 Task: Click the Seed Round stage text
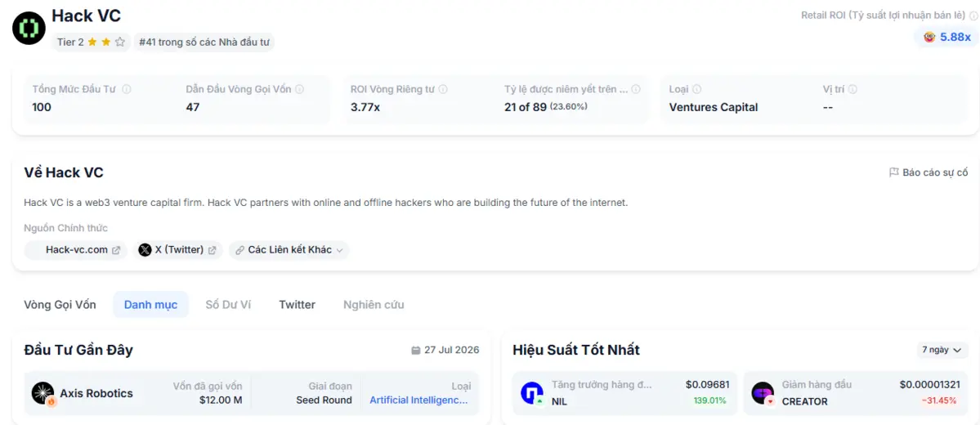pyautogui.click(x=324, y=400)
